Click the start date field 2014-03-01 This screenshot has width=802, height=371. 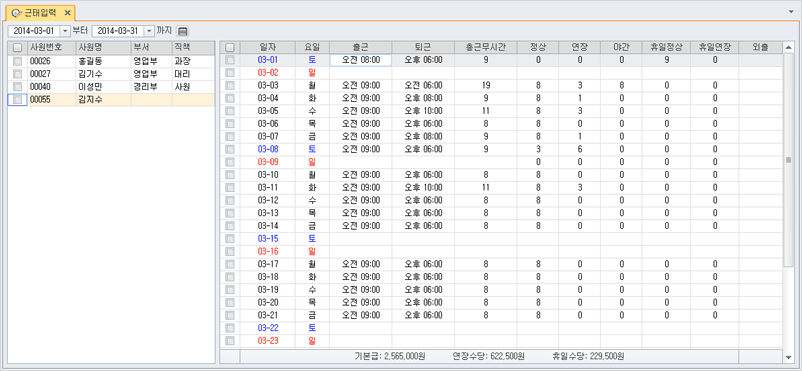coord(34,31)
